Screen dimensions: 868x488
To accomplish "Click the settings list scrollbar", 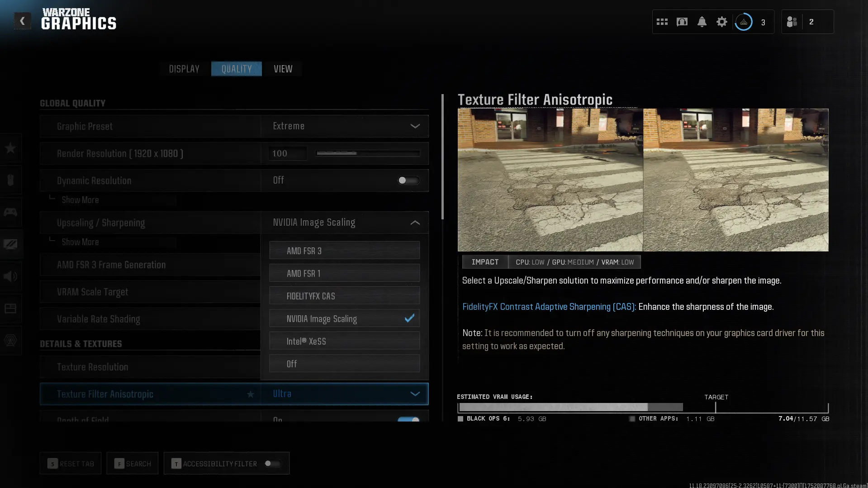I will (442, 156).
